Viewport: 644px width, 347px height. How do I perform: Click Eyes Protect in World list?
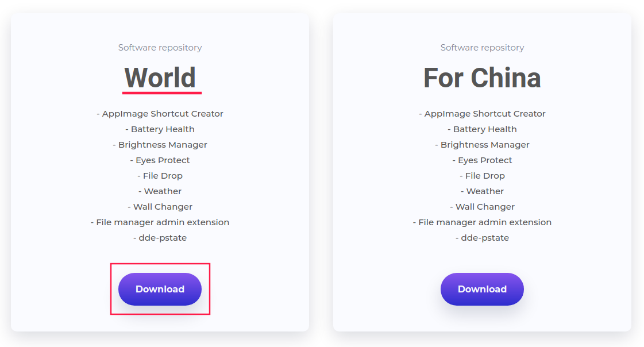[160, 160]
